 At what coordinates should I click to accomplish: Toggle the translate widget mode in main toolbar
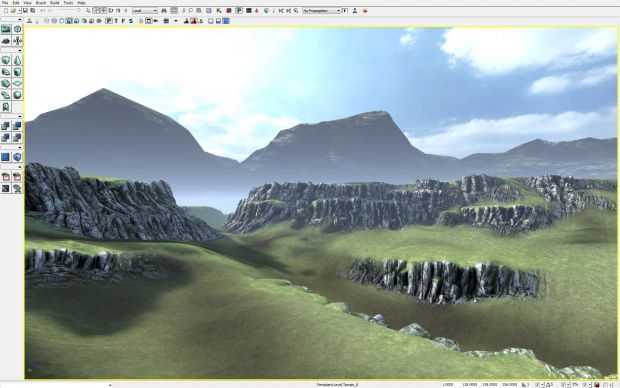(x=103, y=11)
